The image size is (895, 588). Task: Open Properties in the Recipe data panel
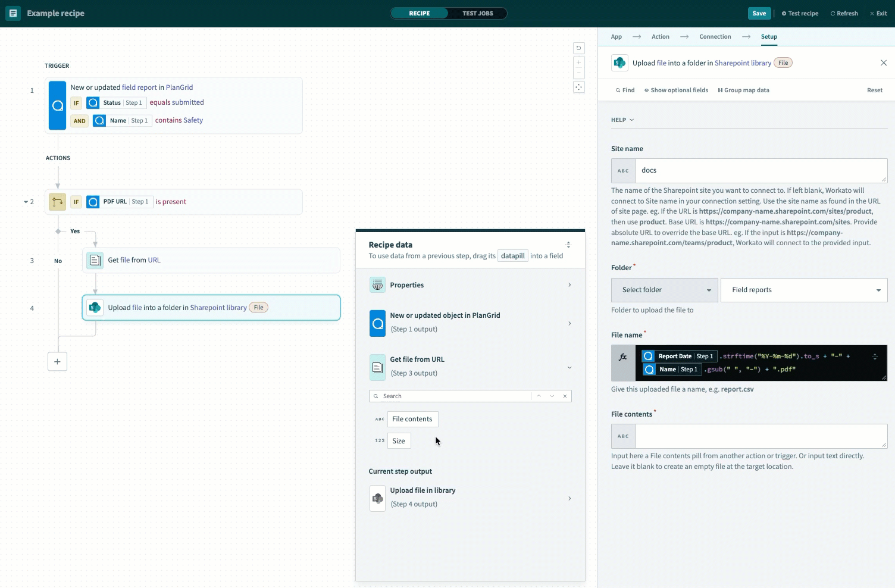(470, 284)
